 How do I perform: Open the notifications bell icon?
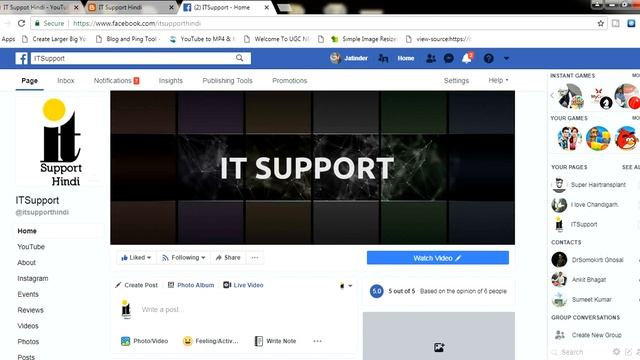pyautogui.click(x=467, y=58)
